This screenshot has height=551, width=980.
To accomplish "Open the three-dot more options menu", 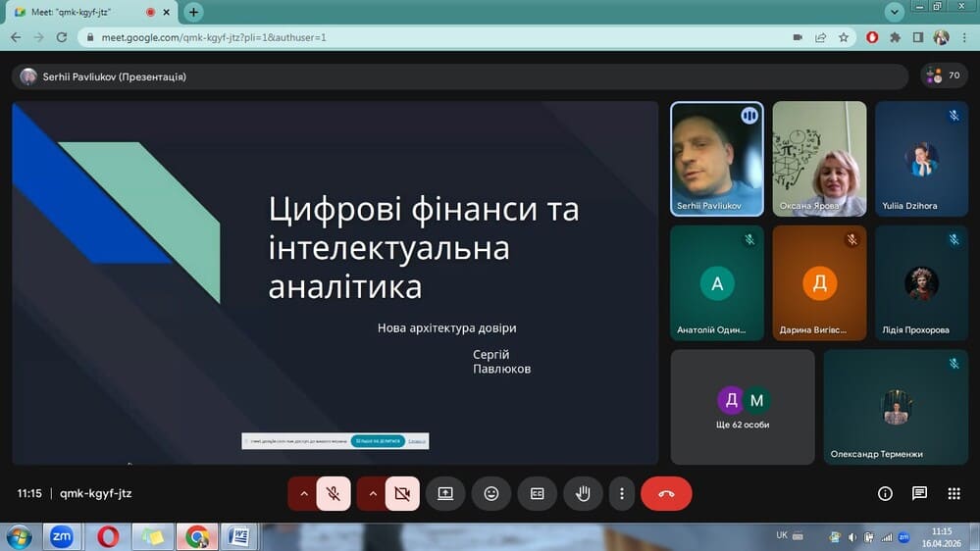I will click(622, 494).
